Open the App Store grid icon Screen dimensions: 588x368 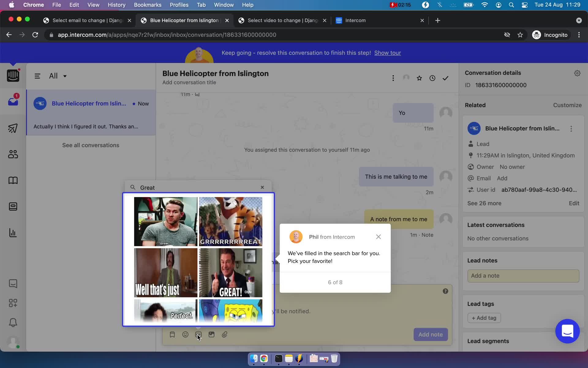point(13,303)
